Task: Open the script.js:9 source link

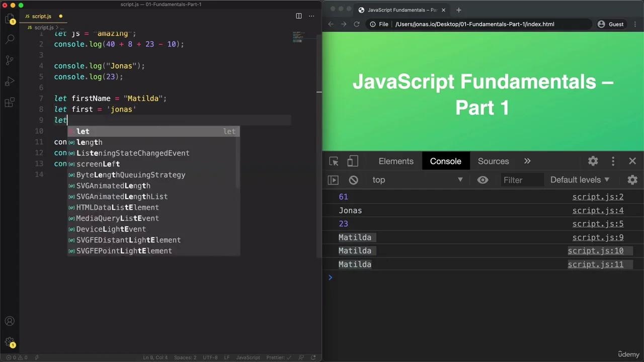Action: point(598,237)
